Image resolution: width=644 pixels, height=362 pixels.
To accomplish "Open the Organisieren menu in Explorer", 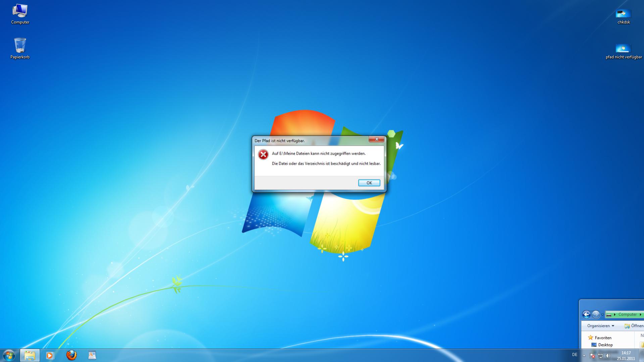I will [601, 326].
